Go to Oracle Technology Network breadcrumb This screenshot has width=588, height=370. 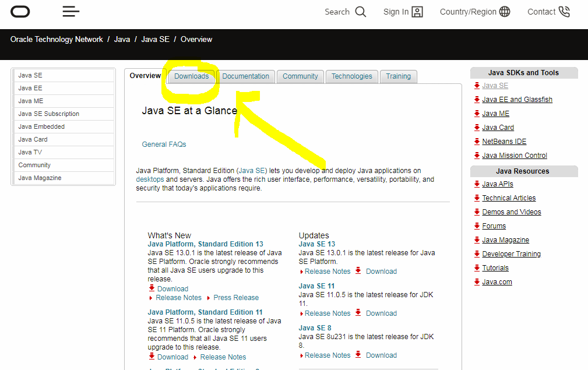(57, 40)
